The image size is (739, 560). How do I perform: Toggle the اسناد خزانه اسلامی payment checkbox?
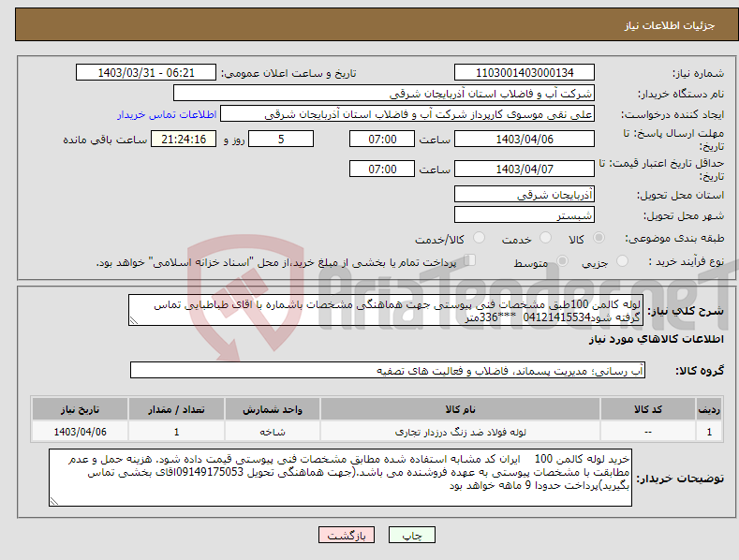tap(469, 260)
